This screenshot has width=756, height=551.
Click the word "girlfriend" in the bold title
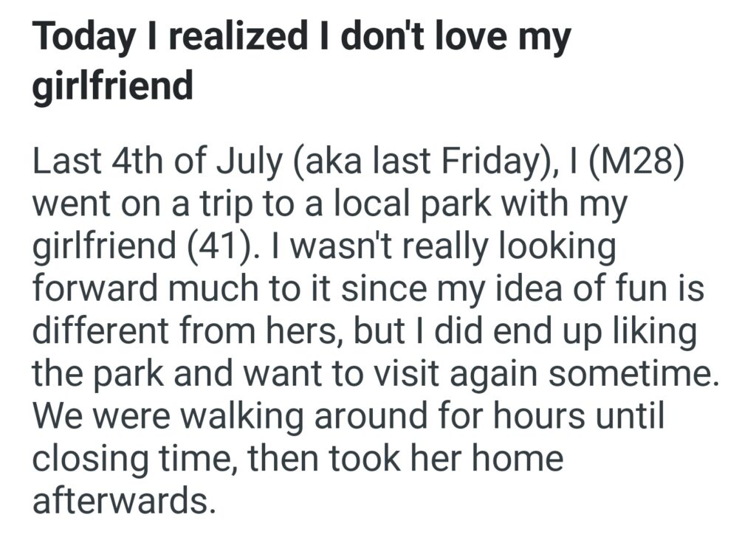tap(112, 86)
